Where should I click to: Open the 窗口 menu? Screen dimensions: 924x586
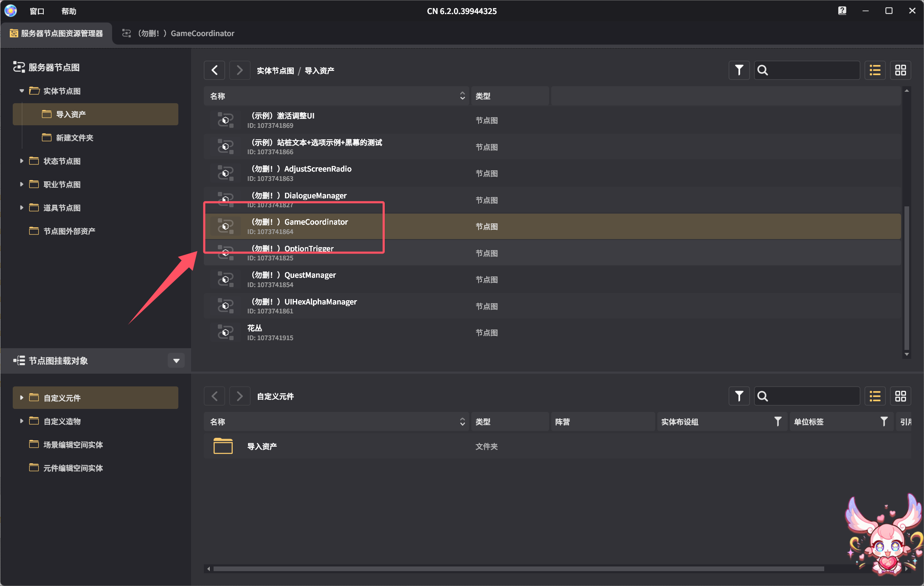coord(37,11)
